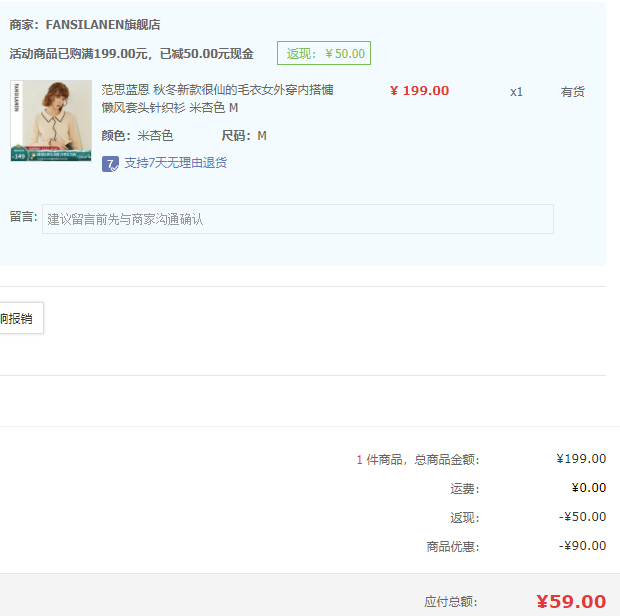The image size is (620, 616).
Task: Click 支持7天无理由退货 link
Action: coord(176,163)
